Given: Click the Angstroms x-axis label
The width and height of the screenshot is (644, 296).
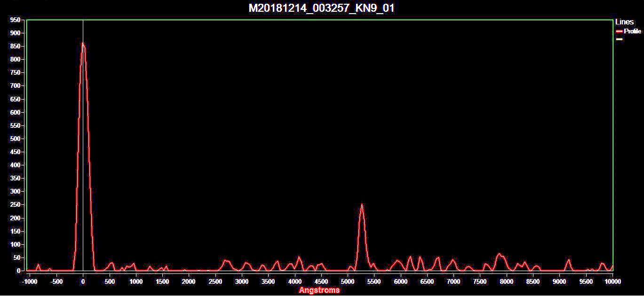Looking at the screenshot, I should [x=319, y=290].
